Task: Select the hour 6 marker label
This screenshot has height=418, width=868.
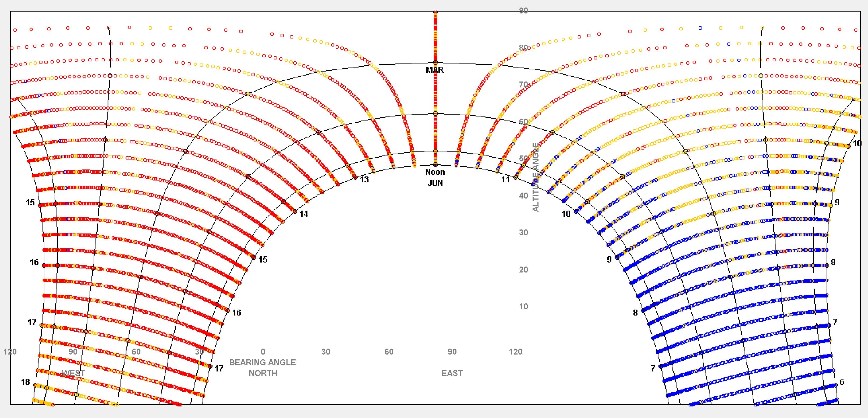Action: (x=842, y=382)
